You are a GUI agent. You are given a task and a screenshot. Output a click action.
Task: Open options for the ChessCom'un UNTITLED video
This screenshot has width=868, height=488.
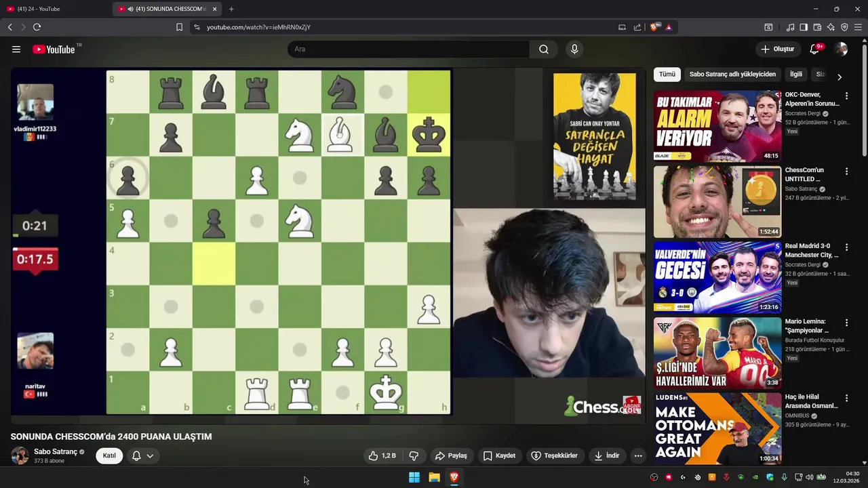(846, 171)
